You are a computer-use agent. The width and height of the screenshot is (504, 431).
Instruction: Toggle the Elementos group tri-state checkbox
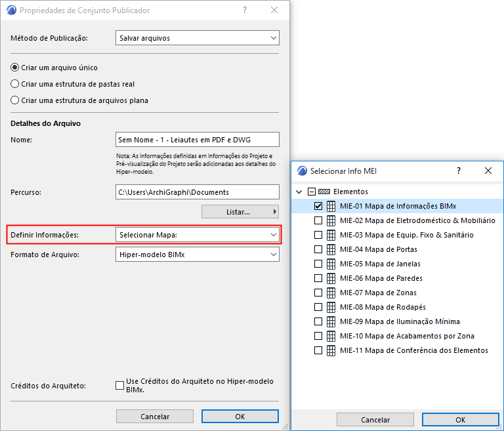(312, 192)
